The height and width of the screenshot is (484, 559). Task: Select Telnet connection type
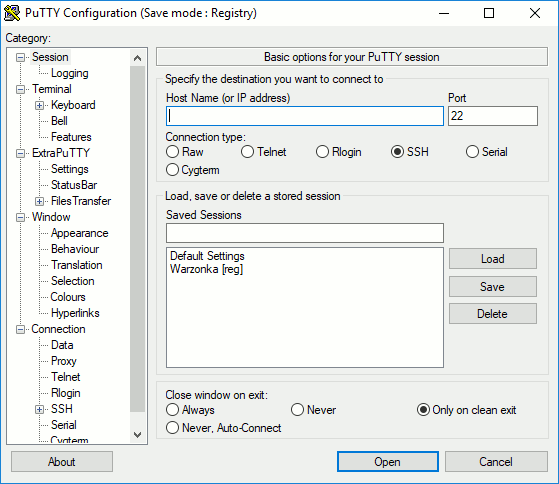click(263, 152)
